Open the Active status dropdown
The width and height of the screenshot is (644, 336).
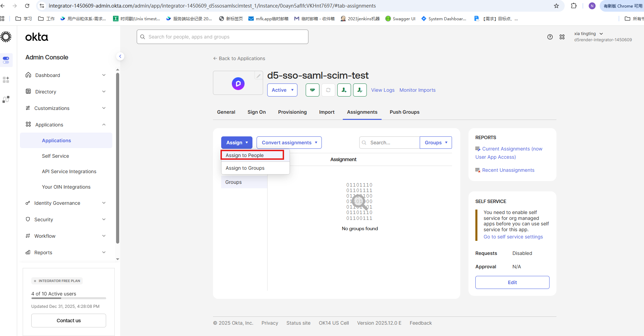click(x=282, y=90)
